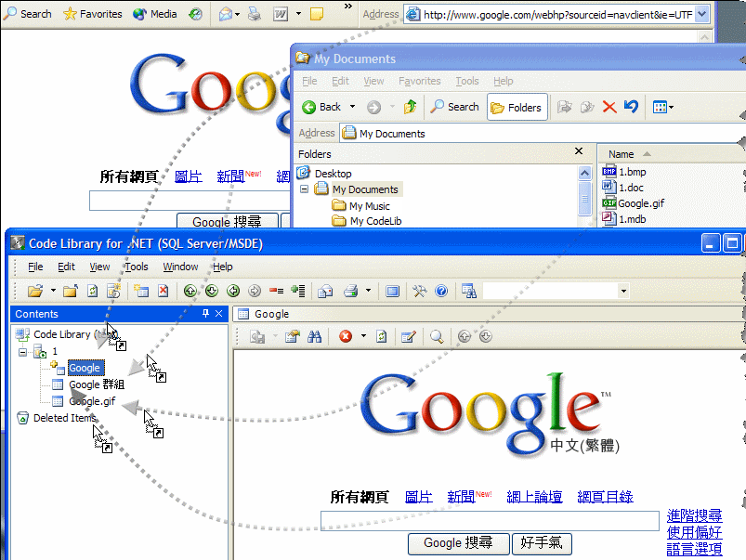The width and height of the screenshot is (746, 560).
Task: Click inside the empty search combo box in Code Library toolbar
Action: pyautogui.click(x=550, y=291)
